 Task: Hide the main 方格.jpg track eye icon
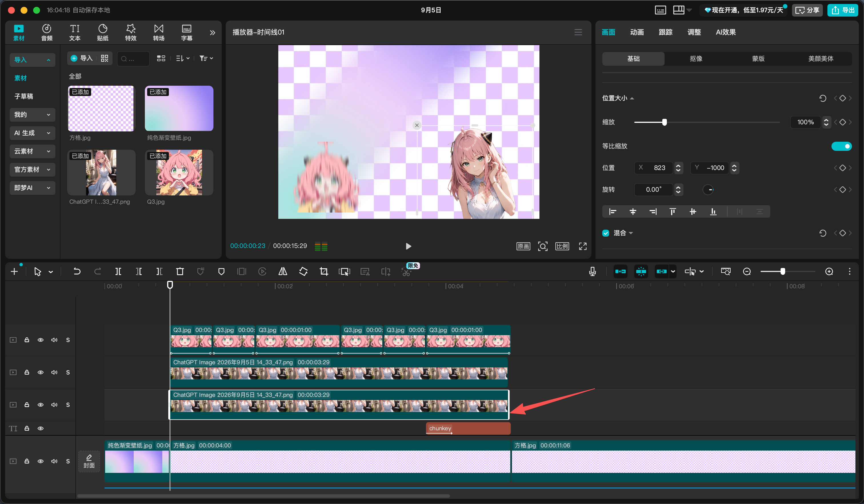[41, 461]
